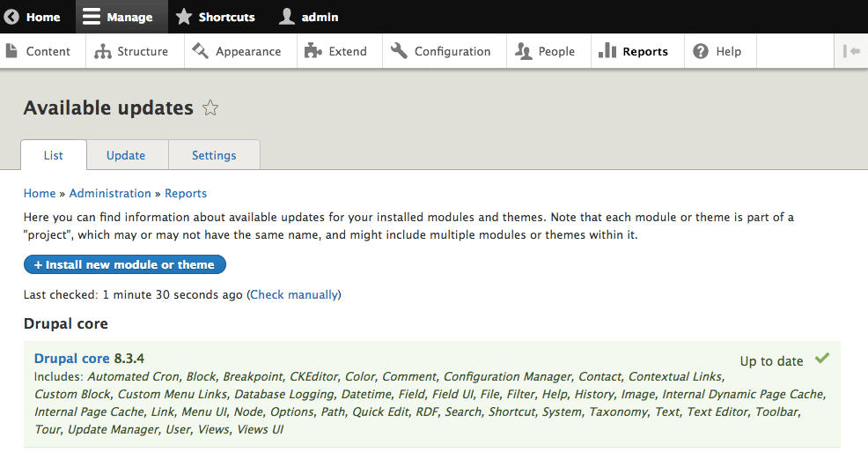Open the Help question-mark icon
This screenshot has width=868, height=460.
coord(700,51)
